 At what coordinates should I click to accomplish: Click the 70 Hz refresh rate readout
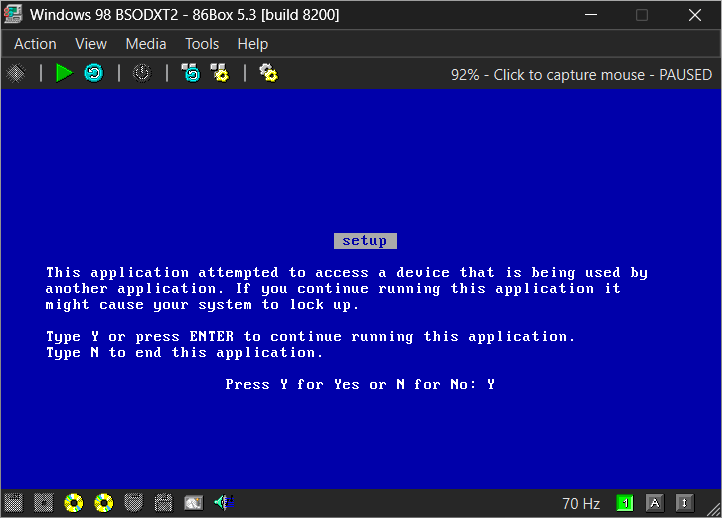[x=581, y=503]
